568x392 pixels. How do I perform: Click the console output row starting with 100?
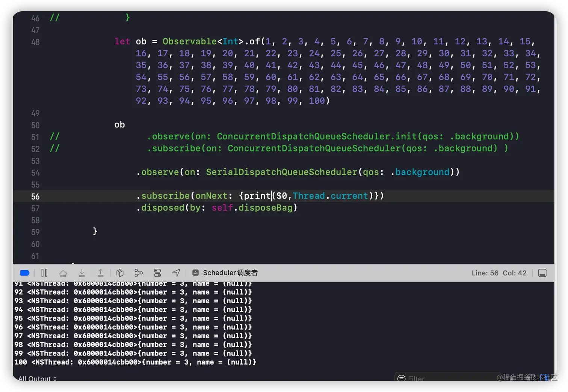coord(135,362)
